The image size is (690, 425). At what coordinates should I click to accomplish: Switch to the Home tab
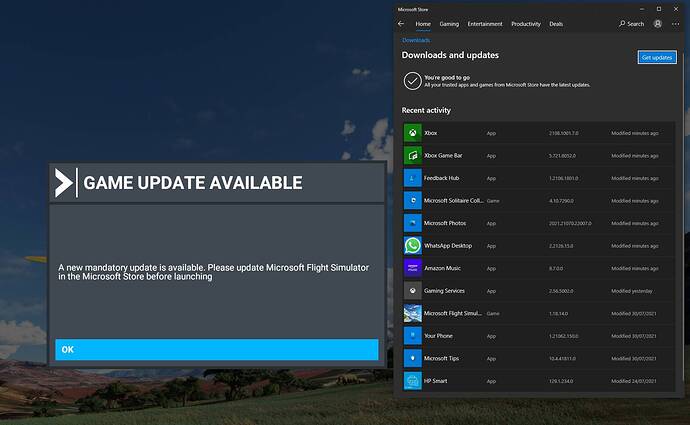click(423, 24)
